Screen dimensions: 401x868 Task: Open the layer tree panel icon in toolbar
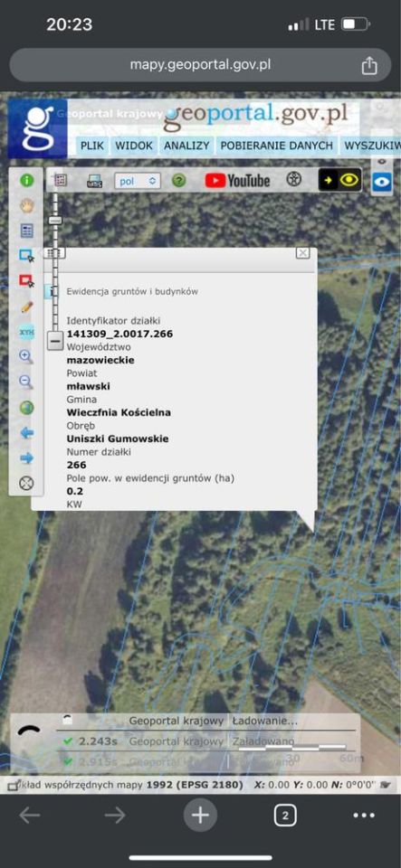[x=61, y=180]
